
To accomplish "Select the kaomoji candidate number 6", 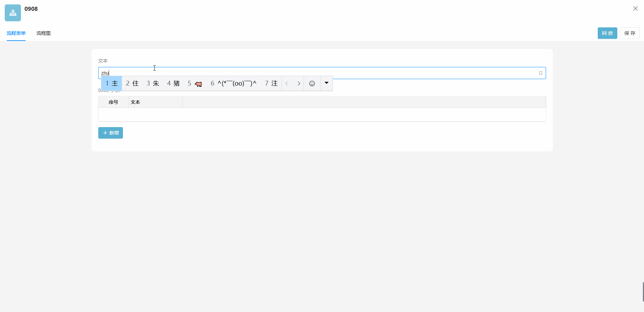I will click(233, 83).
